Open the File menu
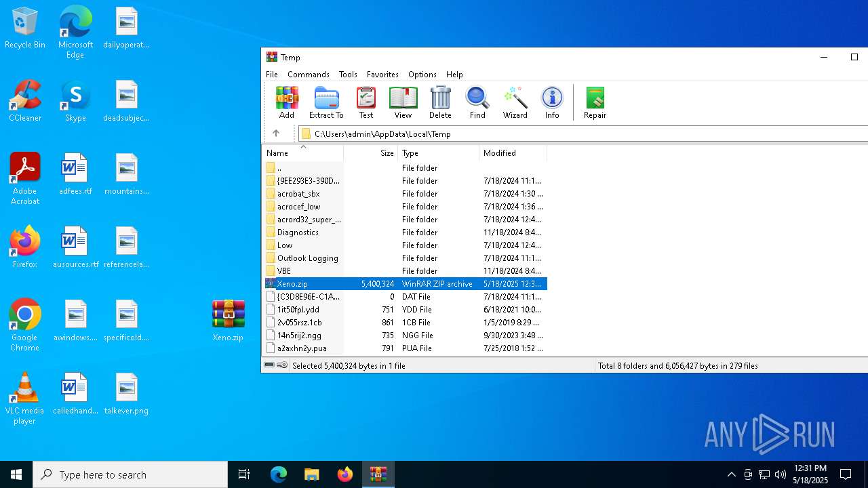 (x=272, y=75)
